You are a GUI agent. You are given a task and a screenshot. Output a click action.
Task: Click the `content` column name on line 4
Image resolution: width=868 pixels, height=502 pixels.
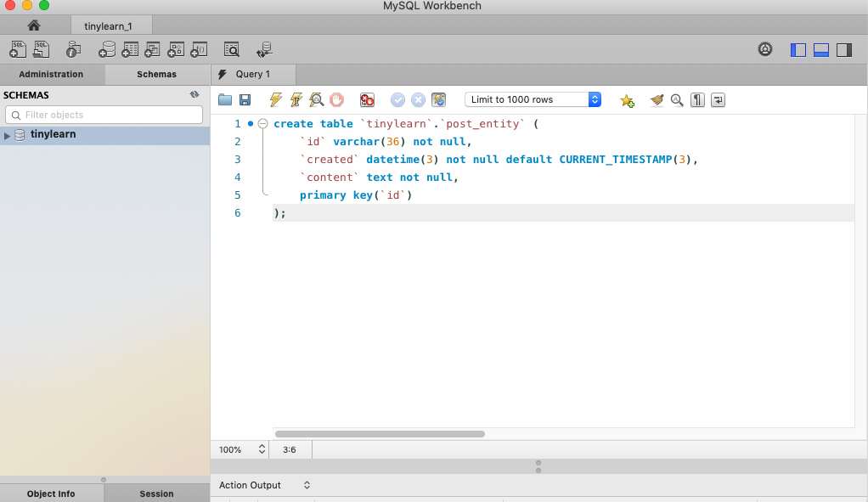pos(330,178)
